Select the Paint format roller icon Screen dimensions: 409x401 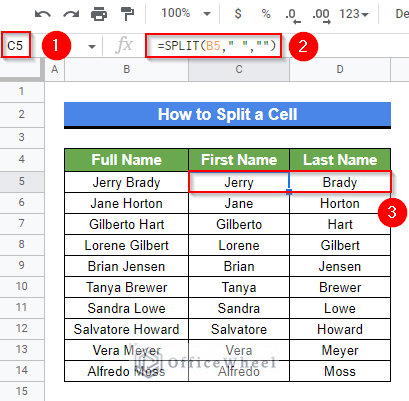pyautogui.click(x=127, y=14)
